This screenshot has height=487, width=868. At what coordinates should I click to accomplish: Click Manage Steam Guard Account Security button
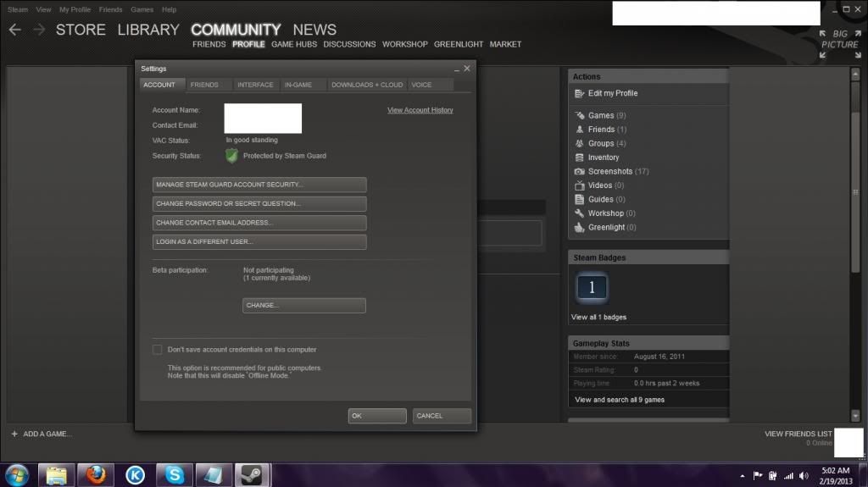259,185
